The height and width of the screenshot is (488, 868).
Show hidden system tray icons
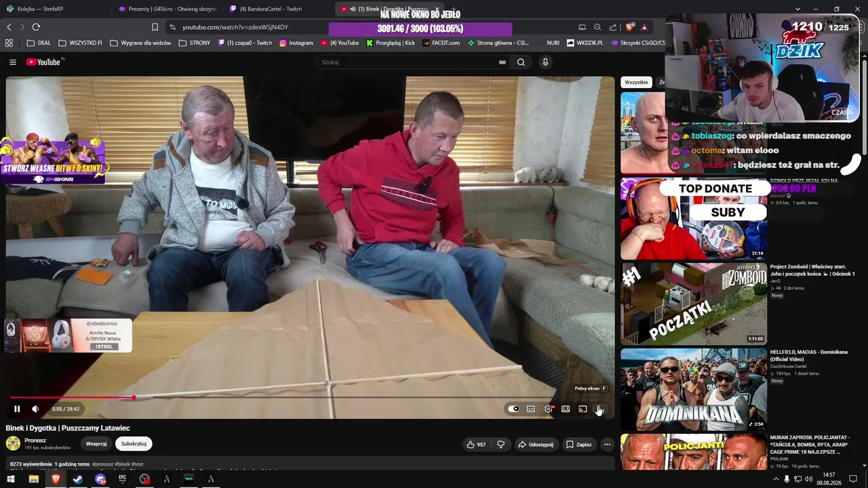tap(776, 479)
